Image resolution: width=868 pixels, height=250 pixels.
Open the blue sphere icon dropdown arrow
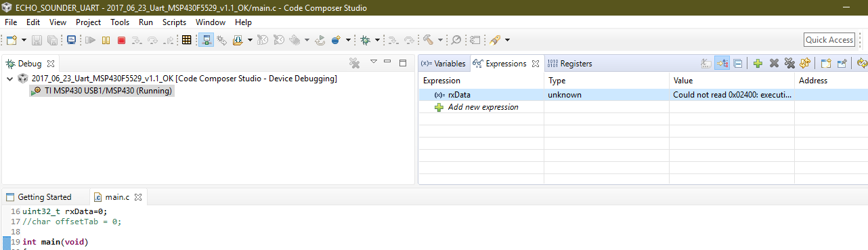(348, 40)
